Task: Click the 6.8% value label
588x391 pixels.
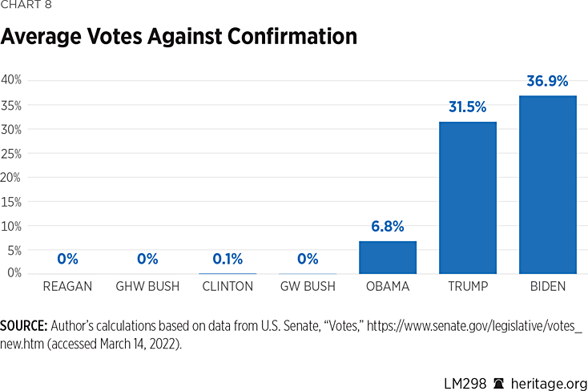Action: click(387, 227)
